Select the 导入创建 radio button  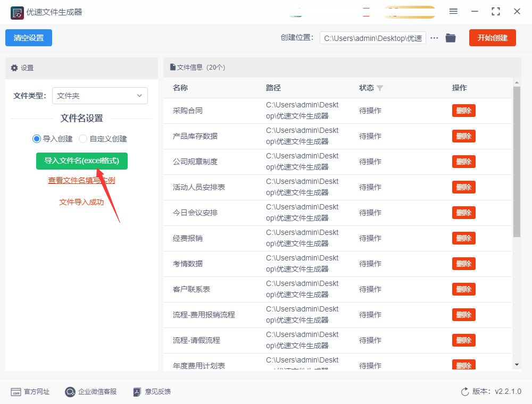pos(37,139)
